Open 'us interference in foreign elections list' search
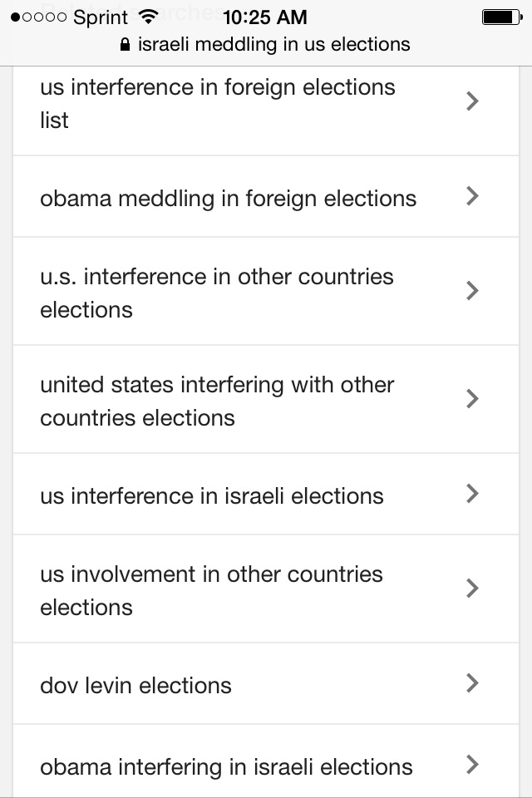The width and height of the screenshot is (532, 798). [x=266, y=111]
